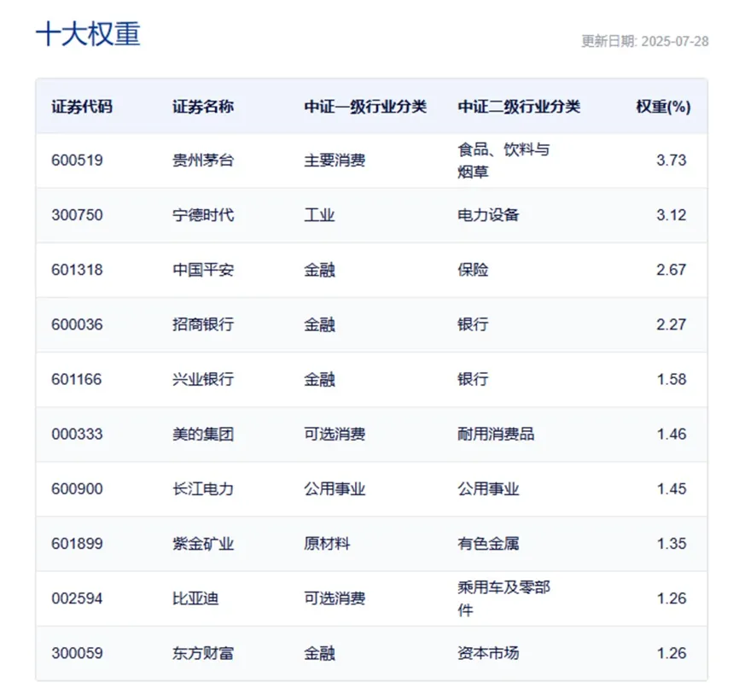Screen dimensions: 739x700
Task: Click 主要消费 industry cell
Action: (335, 160)
